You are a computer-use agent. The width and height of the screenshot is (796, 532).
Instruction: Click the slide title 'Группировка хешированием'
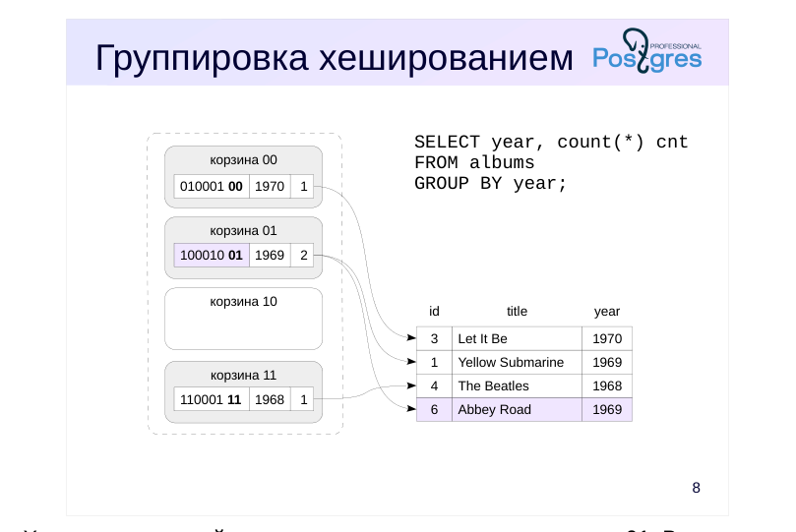(334, 58)
